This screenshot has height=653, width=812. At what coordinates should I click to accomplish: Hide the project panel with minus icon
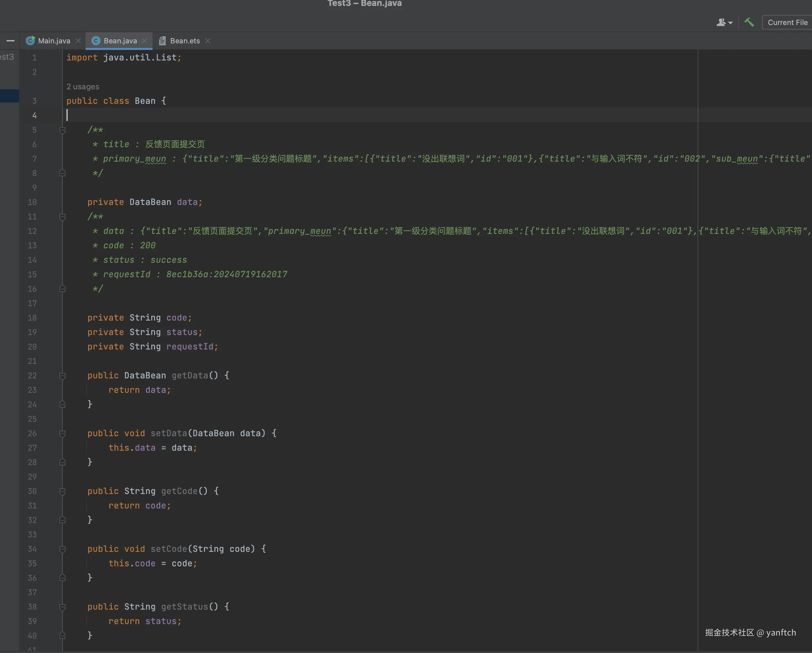tap(11, 41)
